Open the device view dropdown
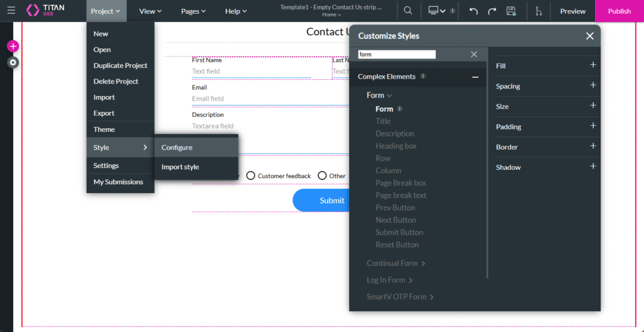Image resolution: width=644 pixels, height=332 pixels. click(x=436, y=11)
